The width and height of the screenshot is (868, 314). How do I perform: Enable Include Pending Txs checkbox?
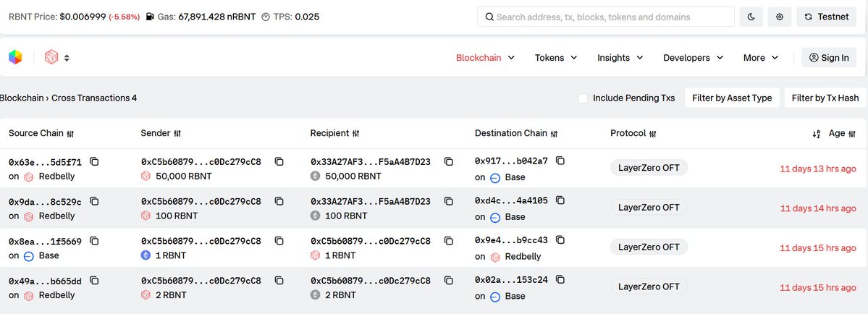583,98
